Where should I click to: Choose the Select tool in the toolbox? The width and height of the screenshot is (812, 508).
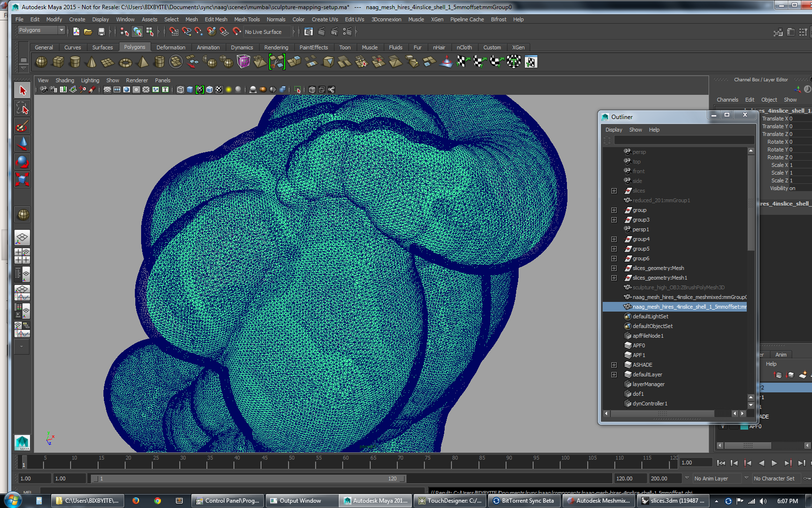[22, 90]
